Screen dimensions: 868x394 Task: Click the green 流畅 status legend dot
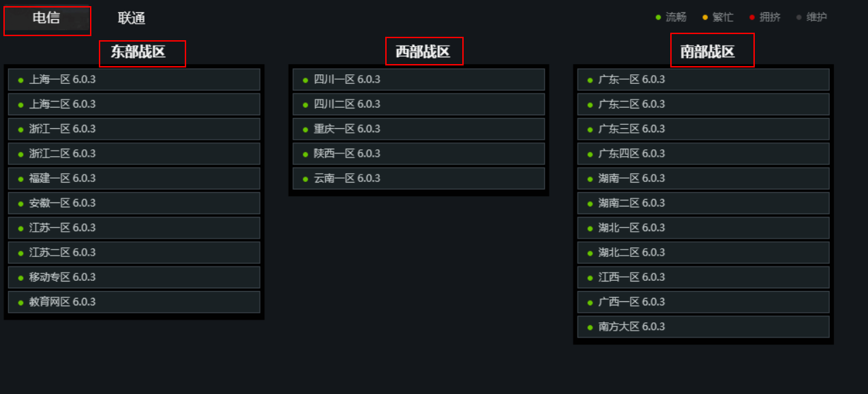(658, 17)
